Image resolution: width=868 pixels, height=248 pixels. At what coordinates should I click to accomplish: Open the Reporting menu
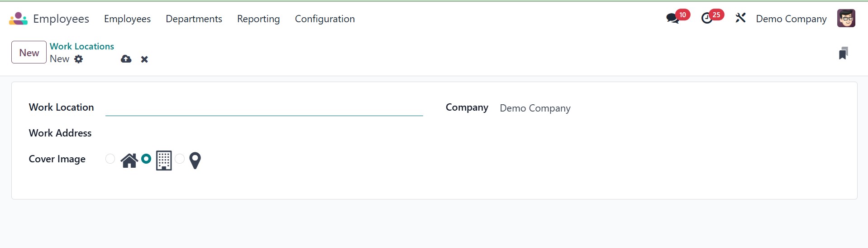(x=258, y=19)
